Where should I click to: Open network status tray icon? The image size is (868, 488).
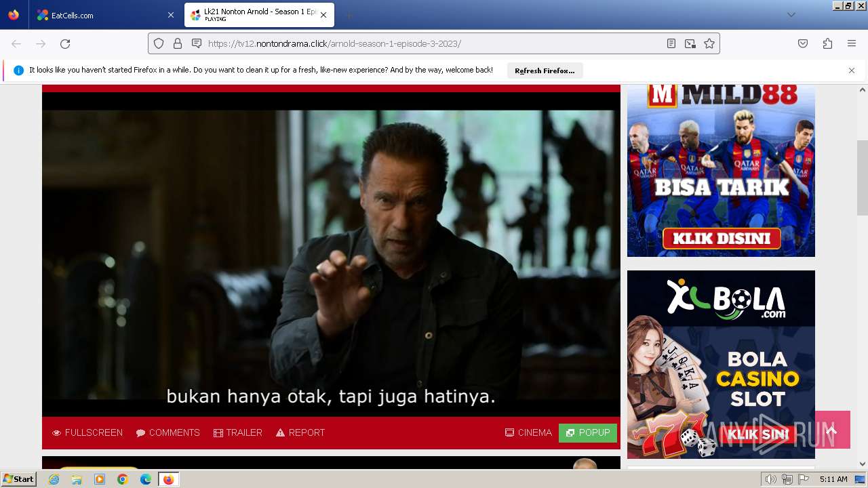(787, 479)
